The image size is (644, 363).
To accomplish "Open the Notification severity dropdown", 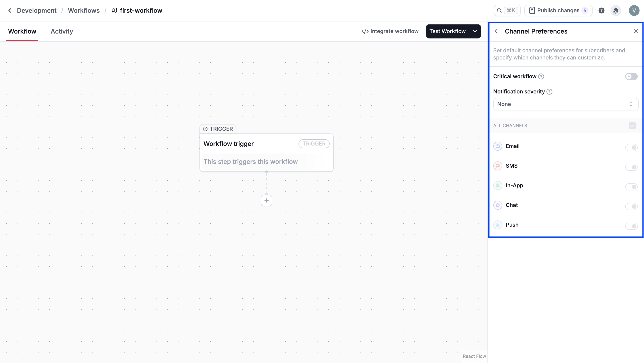I will pyautogui.click(x=565, y=104).
